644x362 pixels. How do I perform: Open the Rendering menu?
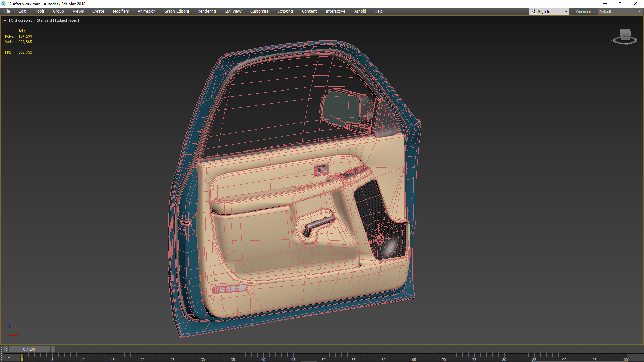point(207,11)
